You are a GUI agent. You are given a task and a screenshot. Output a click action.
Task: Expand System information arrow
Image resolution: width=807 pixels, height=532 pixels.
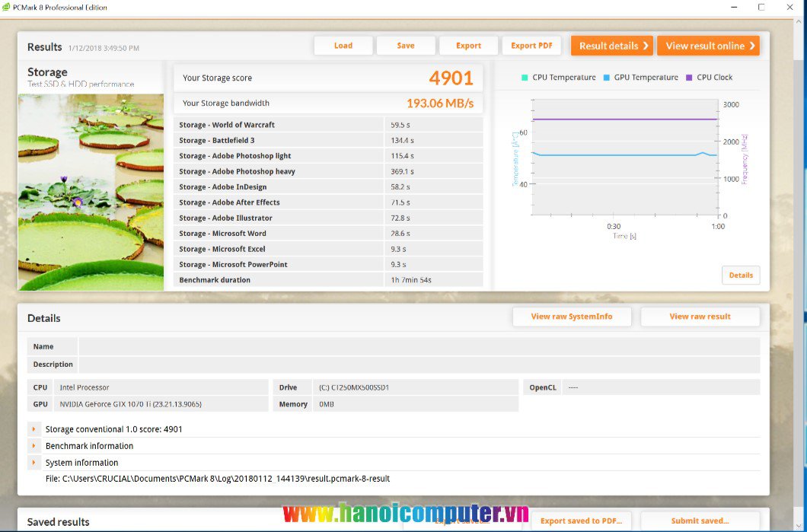click(x=34, y=463)
